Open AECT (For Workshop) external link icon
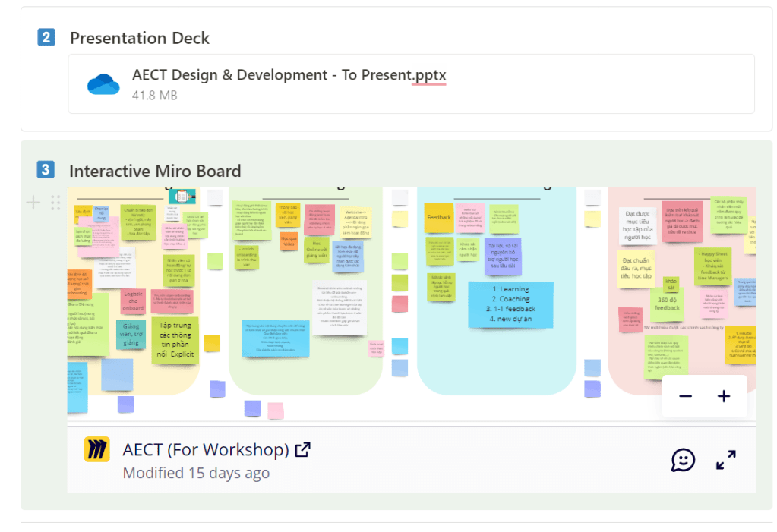 [x=302, y=450]
